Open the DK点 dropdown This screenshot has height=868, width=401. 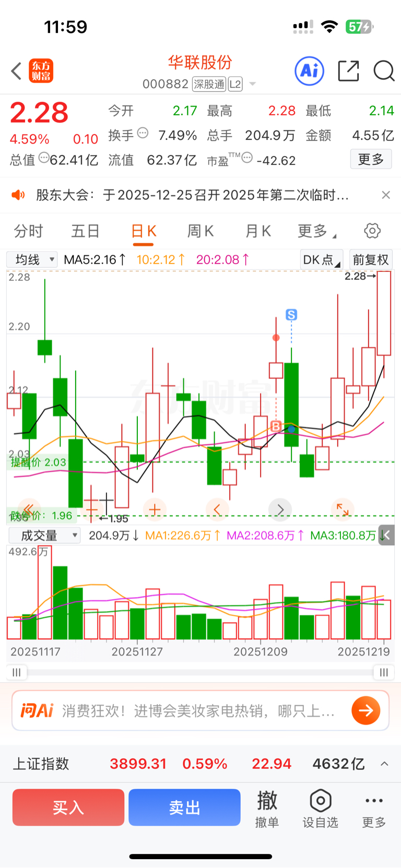(321, 259)
